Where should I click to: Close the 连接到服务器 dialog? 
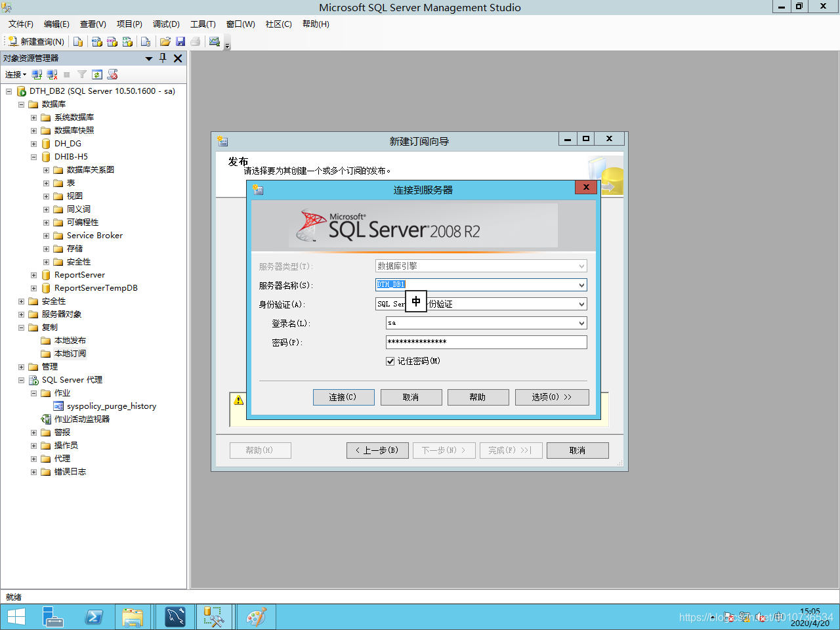586,187
